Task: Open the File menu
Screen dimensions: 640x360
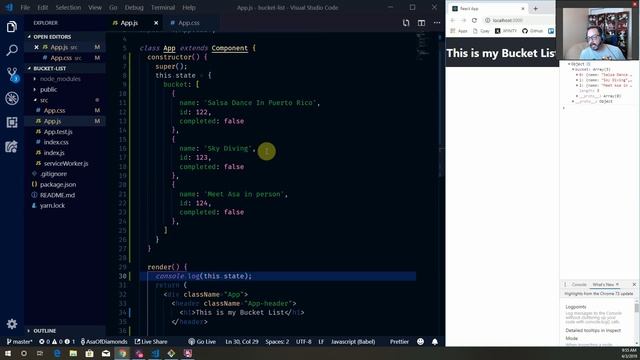Action: pos(25,7)
